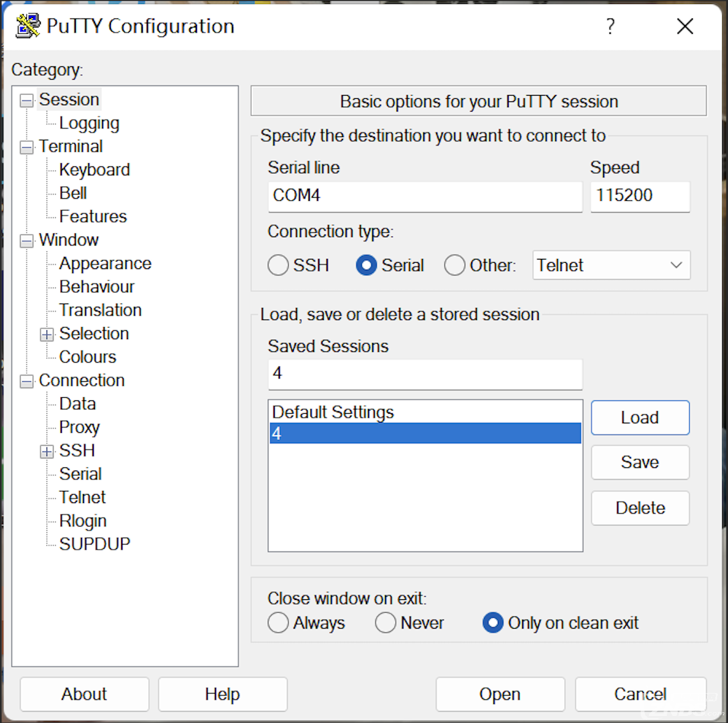Open the Serial category in tree
This screenshot has height=723, width=728.
80,474
